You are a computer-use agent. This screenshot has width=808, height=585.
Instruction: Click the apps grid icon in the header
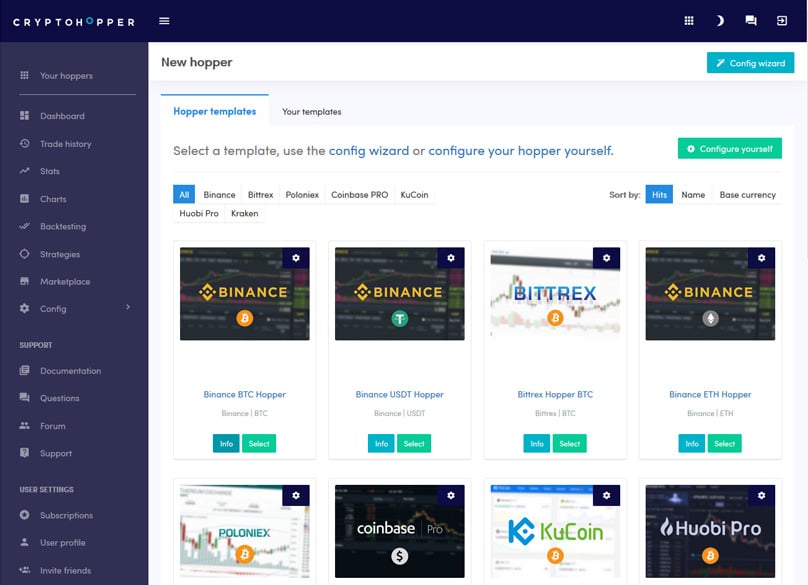[x=688, y=20]
